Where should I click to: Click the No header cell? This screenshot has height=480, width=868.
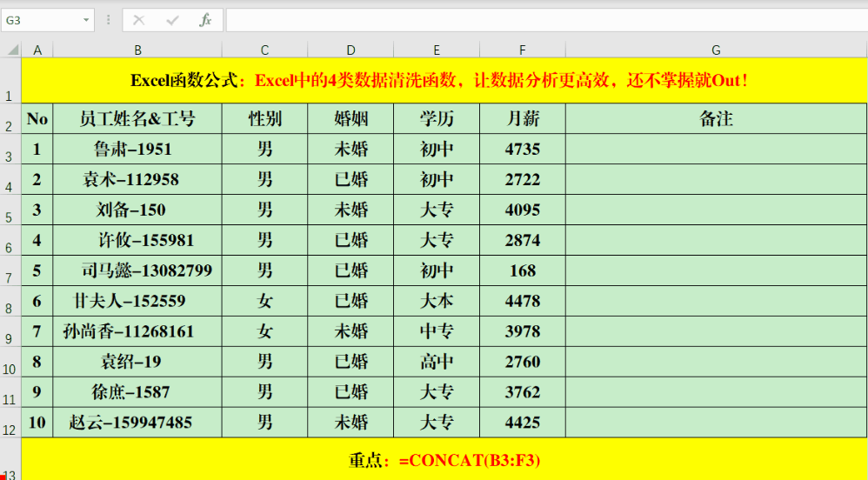[x=37, y=118]
